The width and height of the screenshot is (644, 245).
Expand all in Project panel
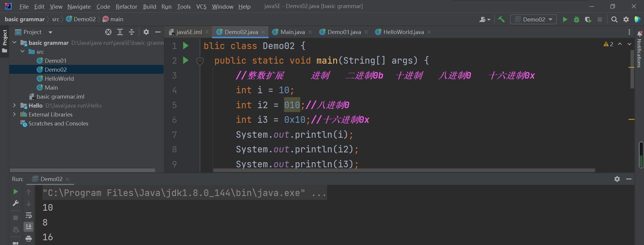120,32
